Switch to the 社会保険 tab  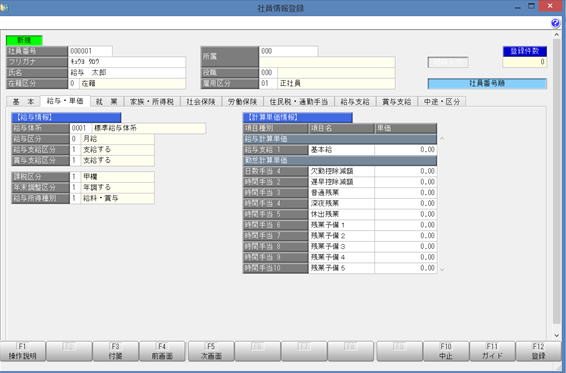click(x=201, y=102)
